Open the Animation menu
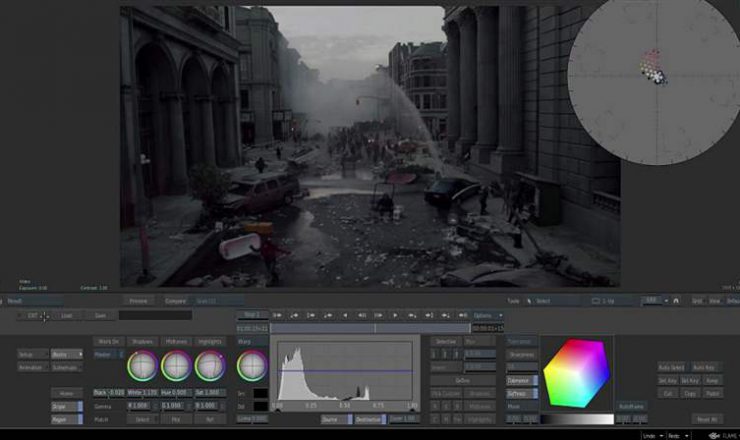Viewport: 740px width, 440px height. [33, 367]
